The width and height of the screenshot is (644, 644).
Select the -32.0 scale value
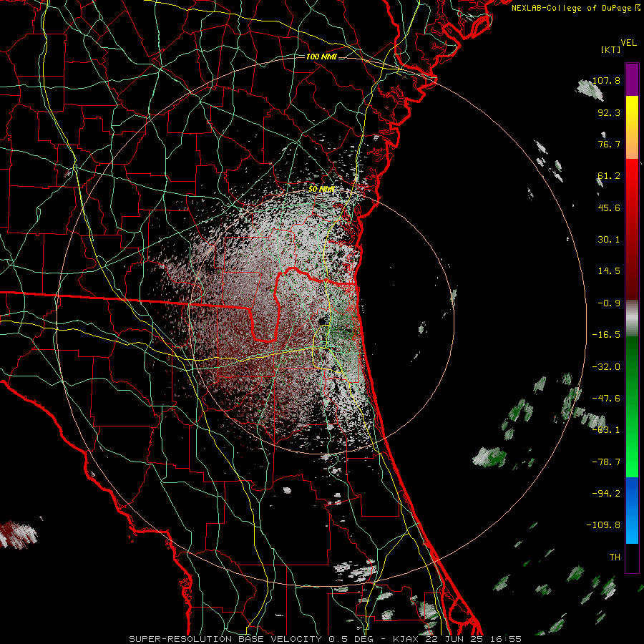pyautogui.click(x=606, y=367)
